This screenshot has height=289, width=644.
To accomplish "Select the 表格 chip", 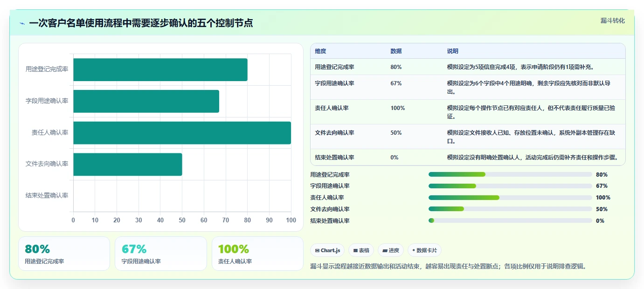I will click(x=361, y=250).
